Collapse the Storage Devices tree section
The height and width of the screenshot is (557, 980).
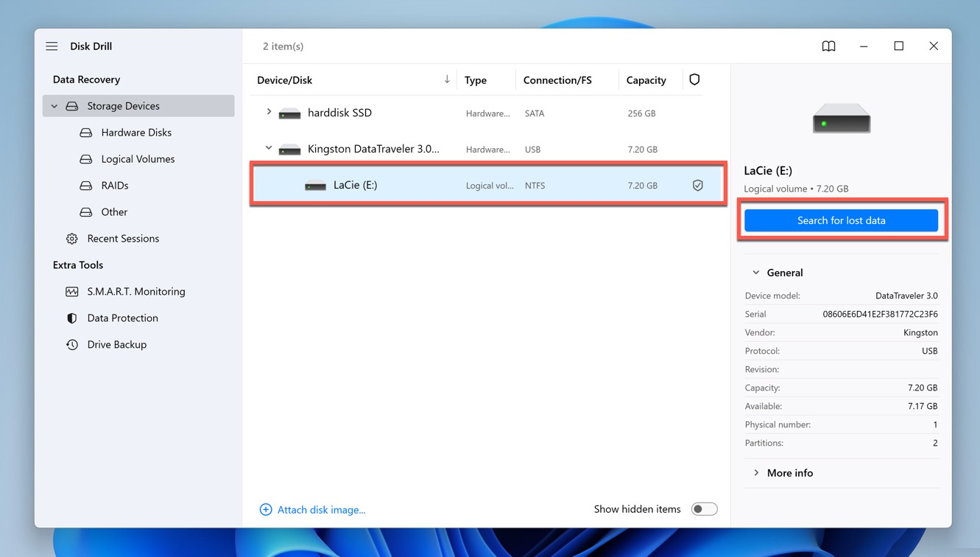point(54,106)
